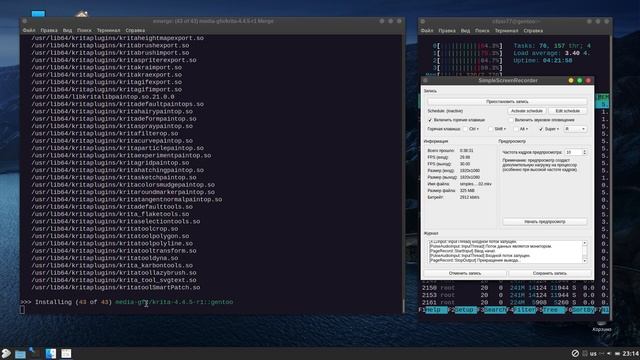The height and width of the screenshot is (360, 640).
Task: Check the Ctrl hotkey modifier
Action: click(x=465, y=129)
